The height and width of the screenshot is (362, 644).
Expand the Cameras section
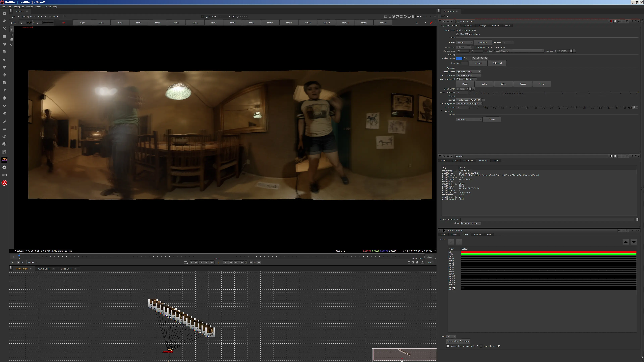pyautogui.click(x=441, y=111)
